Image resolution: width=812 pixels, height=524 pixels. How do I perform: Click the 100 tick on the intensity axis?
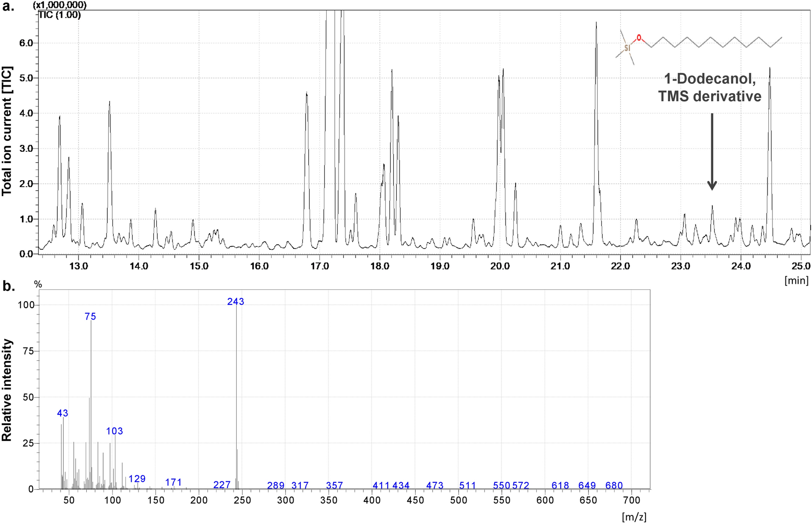click(x=25, y=305)
